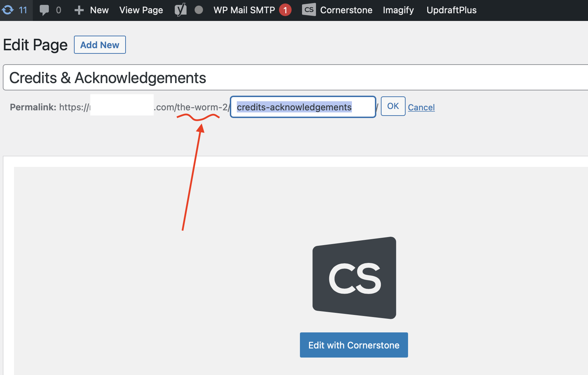Image resolution: width=588 pixels, height=375 pixels.
Task: Click the updates refresh icon in admin bar
Action: (x=8, y=10)
